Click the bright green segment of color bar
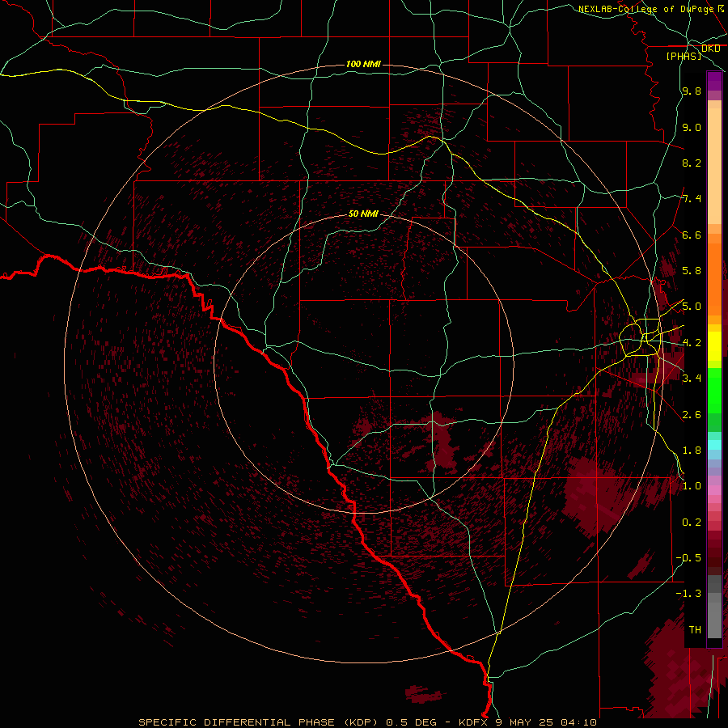 coord(714,390)
